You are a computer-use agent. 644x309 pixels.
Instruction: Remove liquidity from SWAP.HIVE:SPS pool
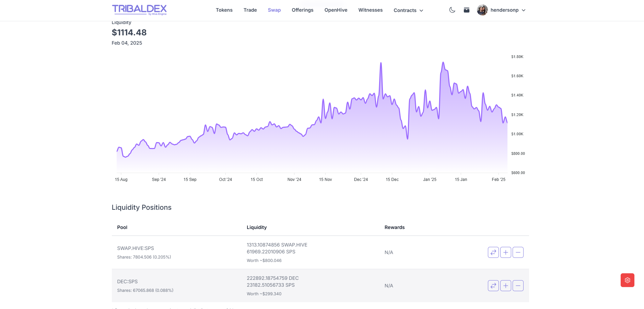[518, 252]
